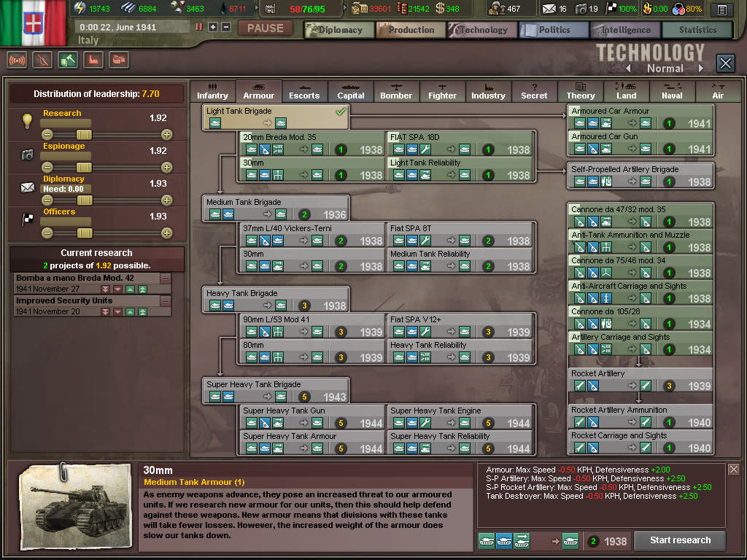The height and width of the screenshot is (560, 747).
Task: Select the radio intercept icon in the top-left toolbar
Action: coord(17,61)
